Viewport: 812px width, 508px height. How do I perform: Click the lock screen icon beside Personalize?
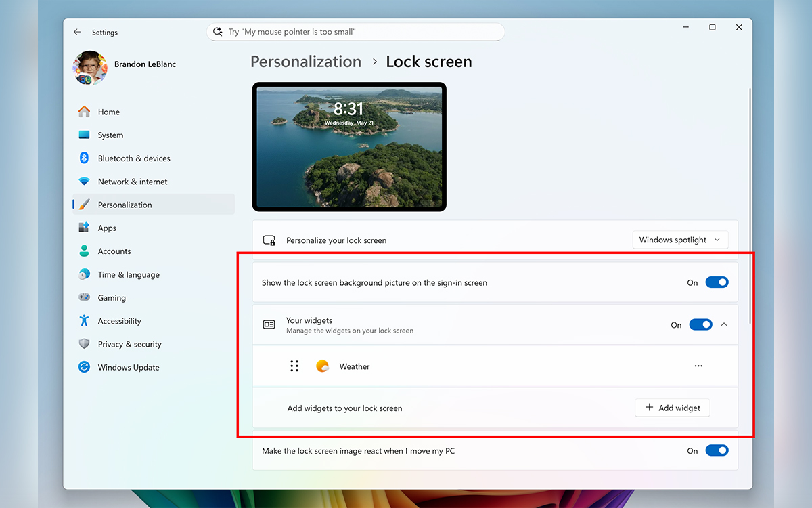269,240
